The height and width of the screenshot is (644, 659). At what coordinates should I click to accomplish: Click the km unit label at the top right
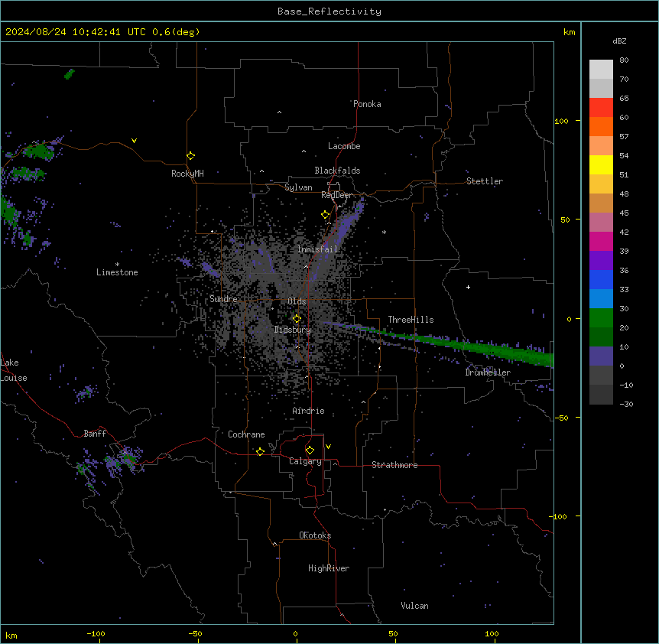[570, 32]
